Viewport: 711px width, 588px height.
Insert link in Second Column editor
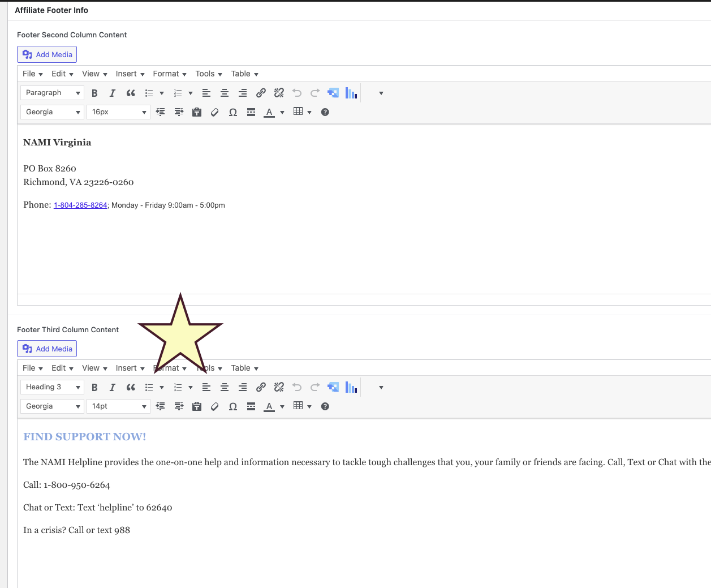[x=261, y=93]
